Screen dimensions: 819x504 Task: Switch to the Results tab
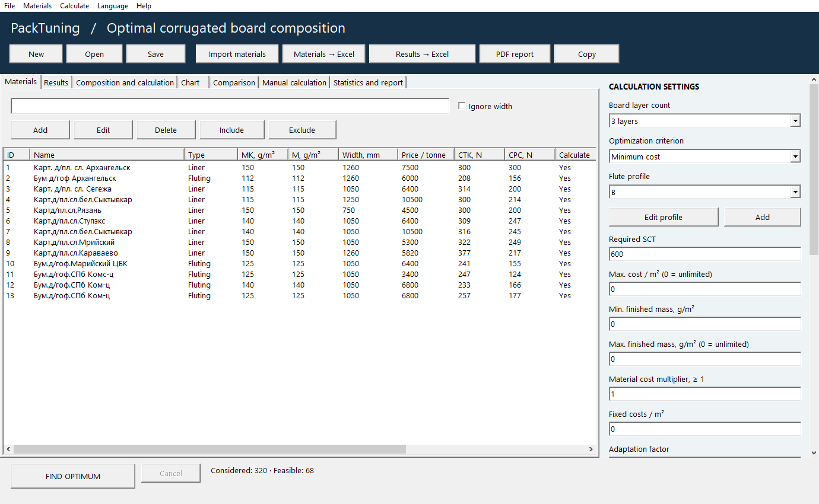coord(56,82)
